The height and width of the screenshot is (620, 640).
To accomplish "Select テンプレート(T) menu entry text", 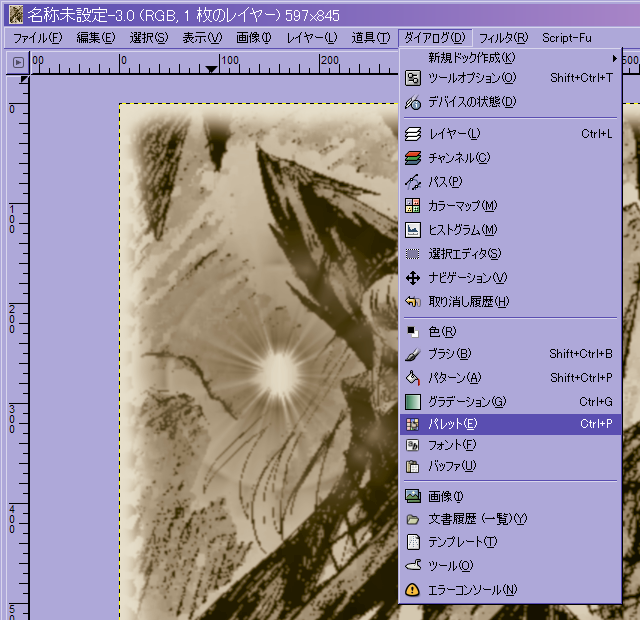I will tap(463, 542).
